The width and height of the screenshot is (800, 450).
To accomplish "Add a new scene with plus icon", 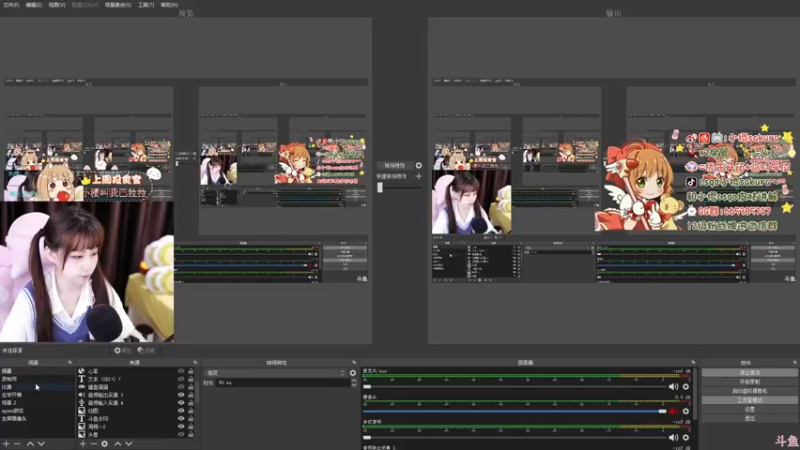I will coord(7,444).
